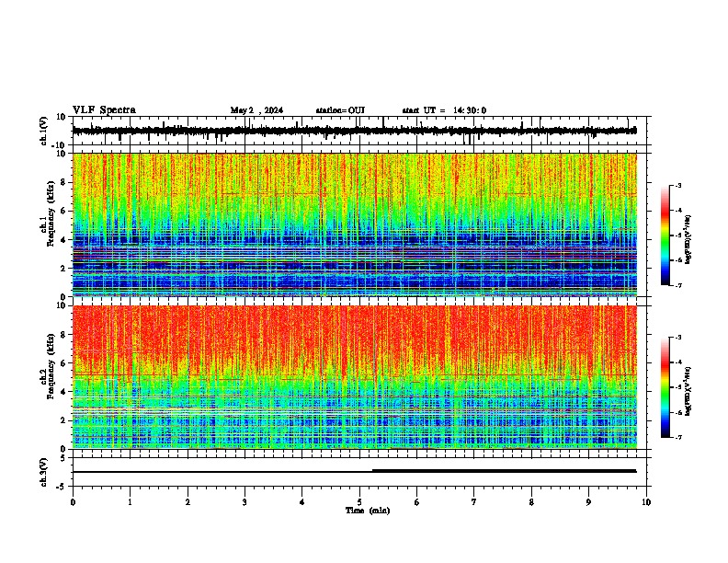Click the station=OUJ header label
Viewport: 728px width, 563px height.
click(340, 110)
